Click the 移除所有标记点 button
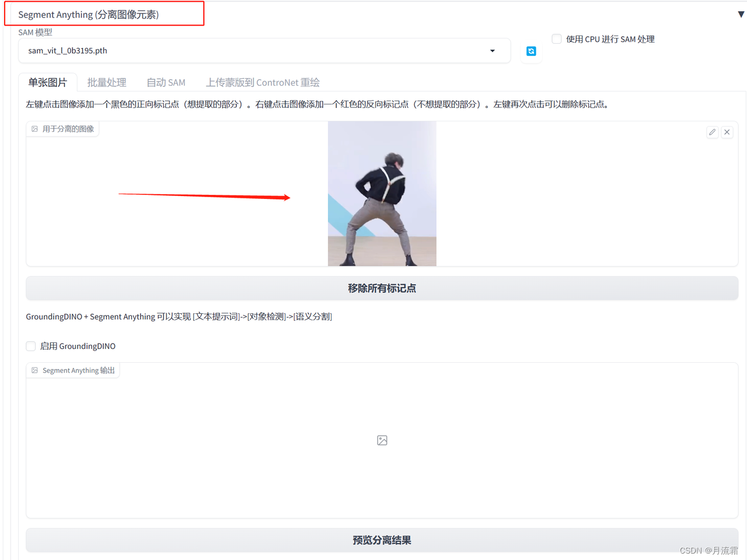 [x=382, y=288]
